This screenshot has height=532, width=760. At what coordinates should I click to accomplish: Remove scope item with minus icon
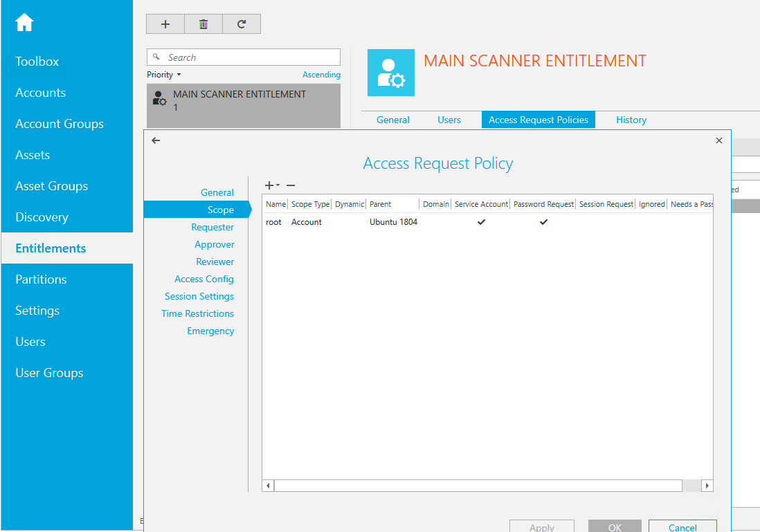(291, 185)
